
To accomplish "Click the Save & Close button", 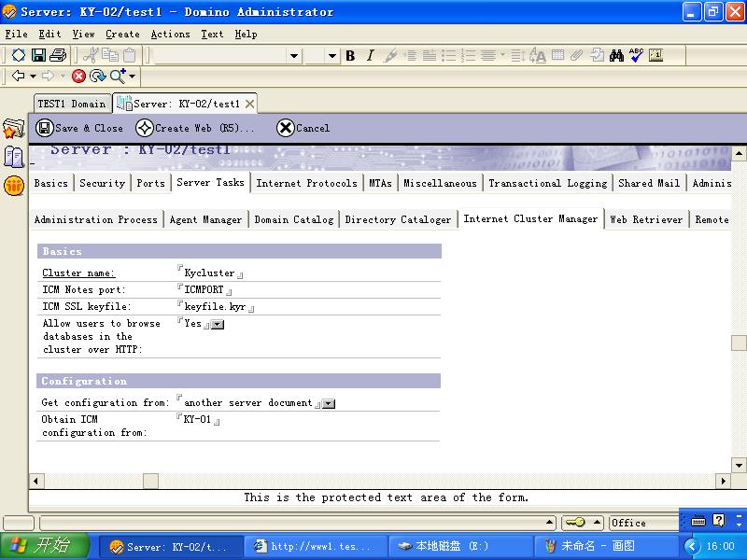I will 80,128.
